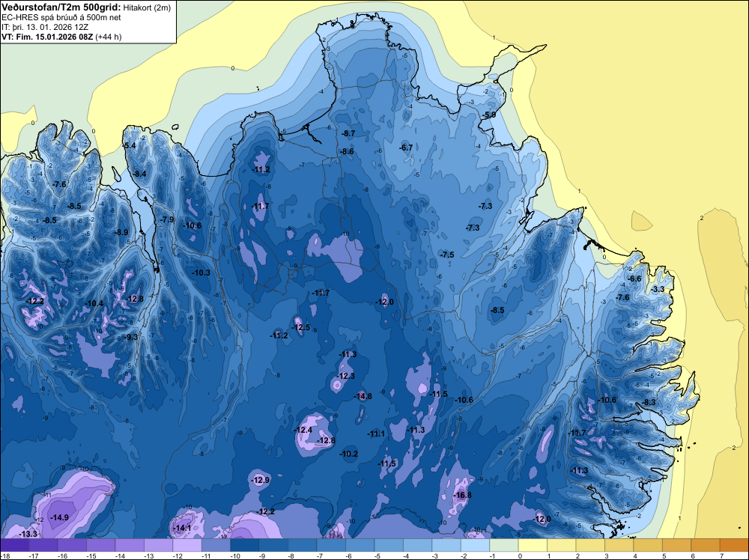Click the '-8.6' temperature value
The width and height of the screenshot is (749, 560).
(347, 152)
